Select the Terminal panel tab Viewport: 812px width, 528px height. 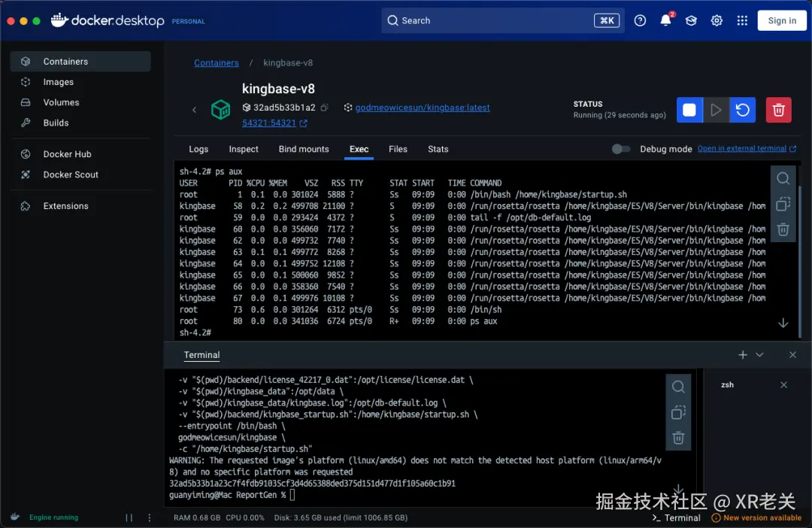(202, 355)
